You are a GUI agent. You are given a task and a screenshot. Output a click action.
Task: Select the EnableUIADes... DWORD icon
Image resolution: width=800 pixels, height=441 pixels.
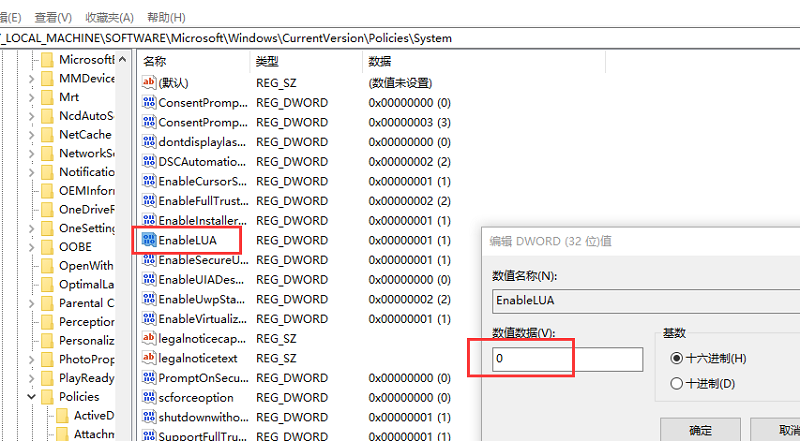pyautogui.click(x=149, y=279)
